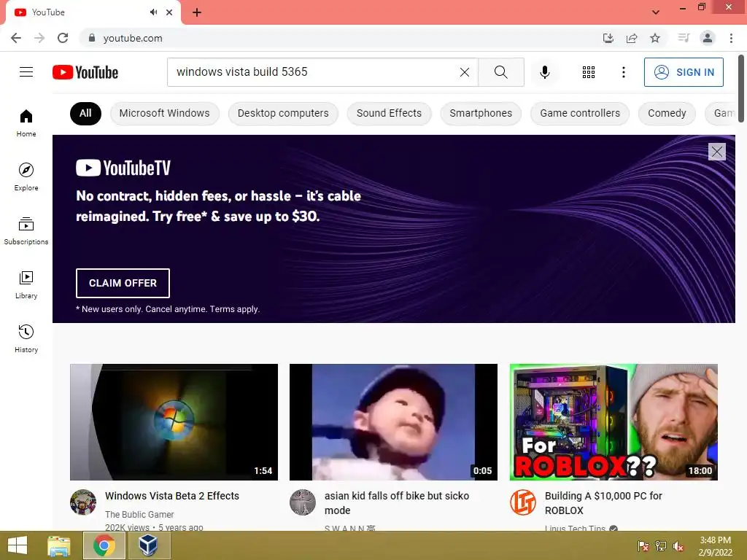Select the Smartphones chip
Image resolution: width=747 pixels, height=560 pixels.
(481, 113)
